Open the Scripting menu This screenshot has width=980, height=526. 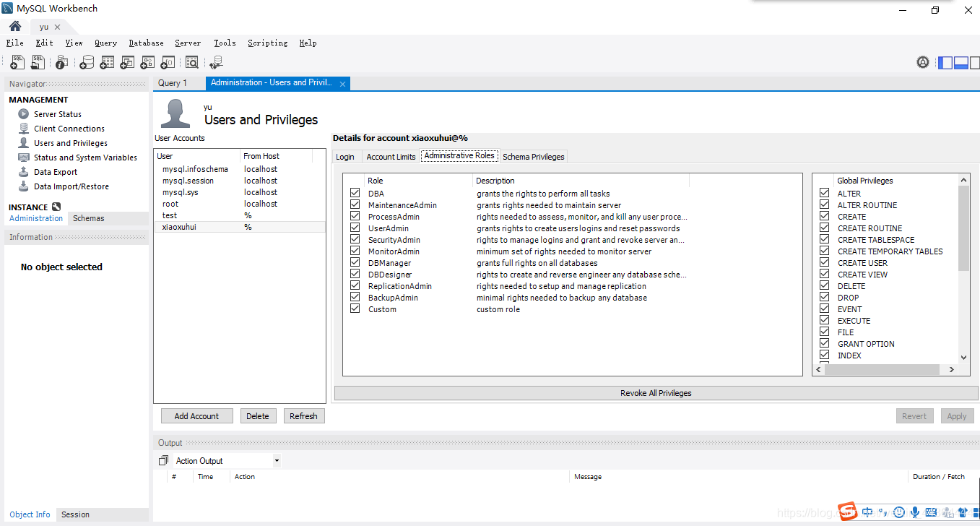pos(268,43)
